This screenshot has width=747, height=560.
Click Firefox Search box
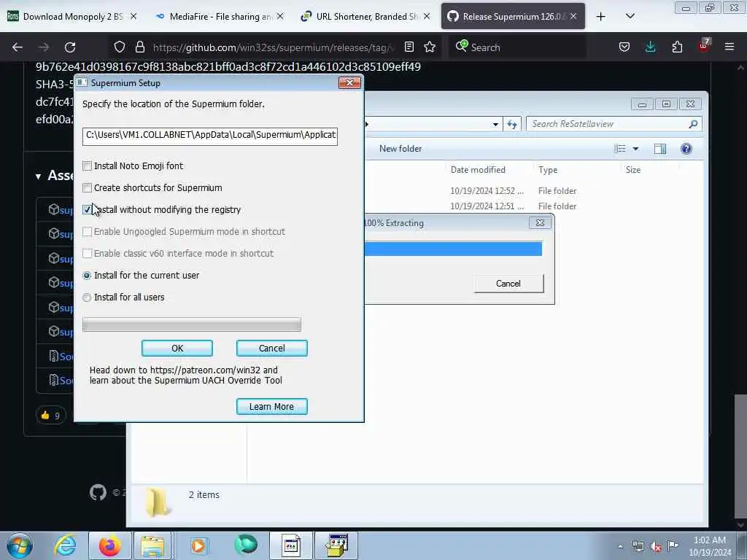pyautogui.click(x=518, y=47)
